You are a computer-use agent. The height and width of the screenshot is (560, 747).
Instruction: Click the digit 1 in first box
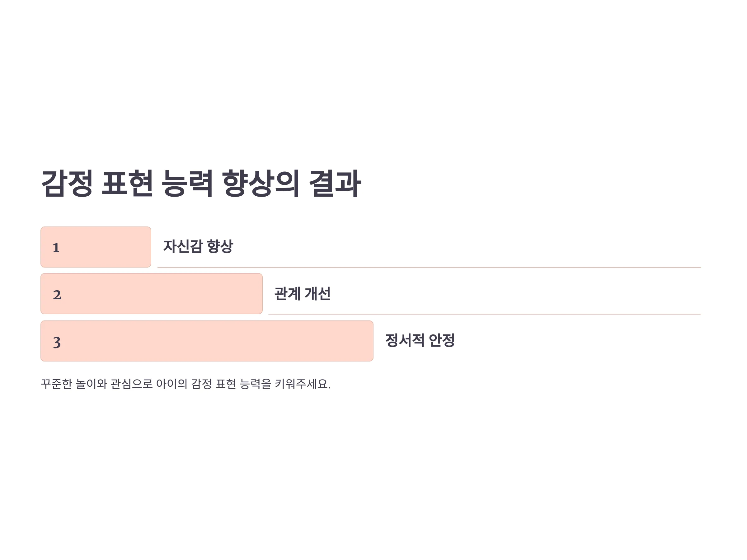[x=56, y=248]
